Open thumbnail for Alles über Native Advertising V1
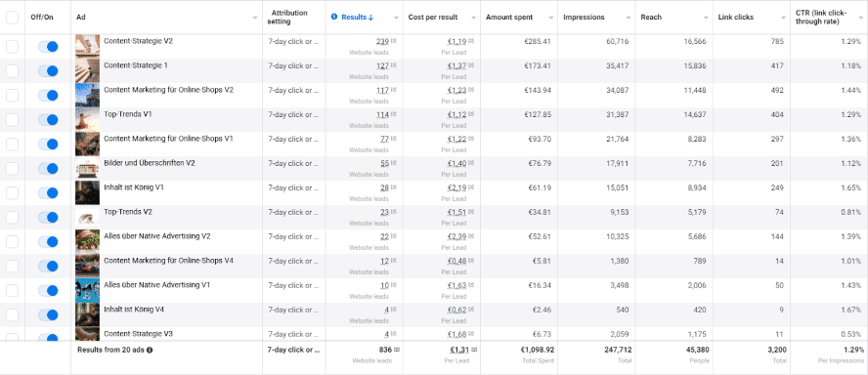The image size is (868, 375). pos(87,290)
